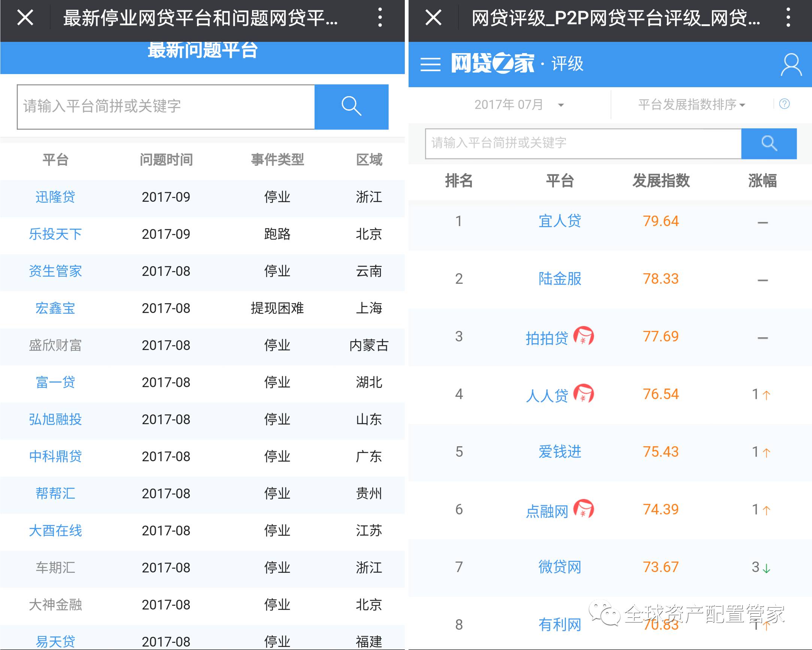Open the 2017年 07月 date dropdown
The height and width of the screenshot is (650, 812).
(519, 104)
